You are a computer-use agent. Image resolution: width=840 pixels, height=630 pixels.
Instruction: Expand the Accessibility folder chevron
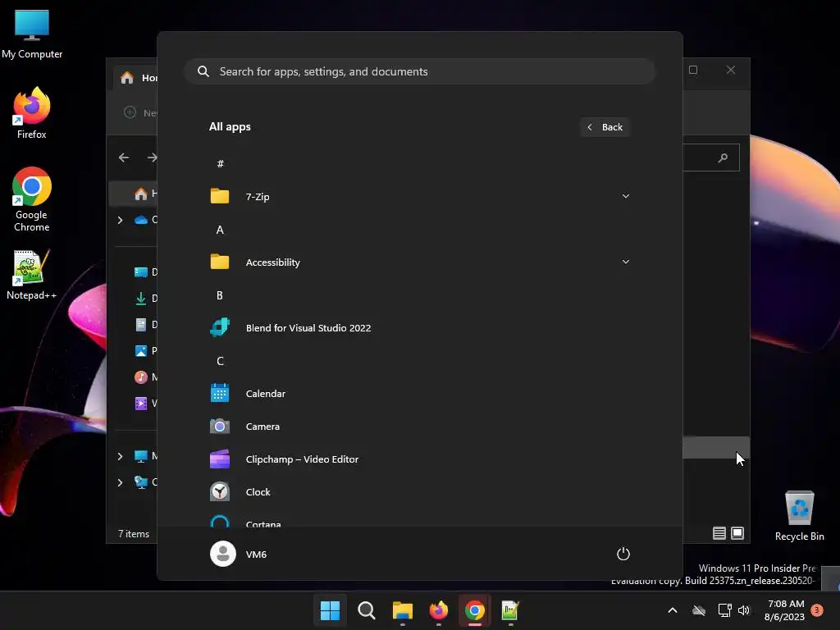(625, 262)
